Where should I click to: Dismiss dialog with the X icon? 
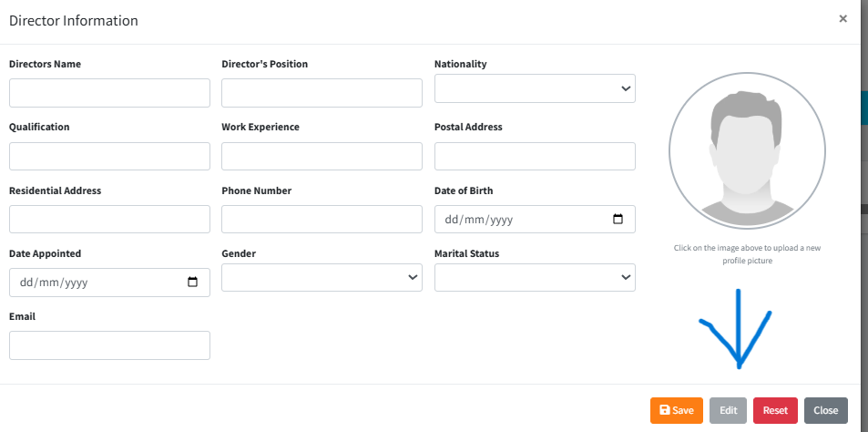pos(842,18)
